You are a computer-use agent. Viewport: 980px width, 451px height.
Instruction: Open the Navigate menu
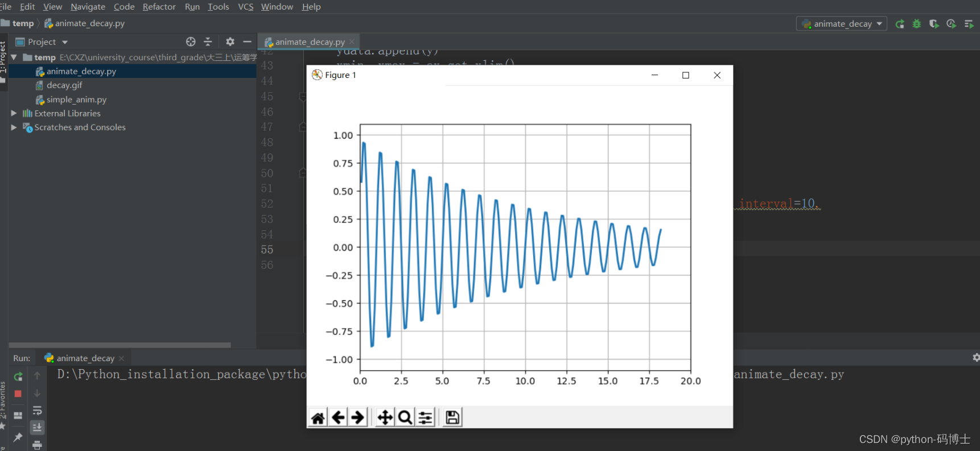[x=88, y=7]
